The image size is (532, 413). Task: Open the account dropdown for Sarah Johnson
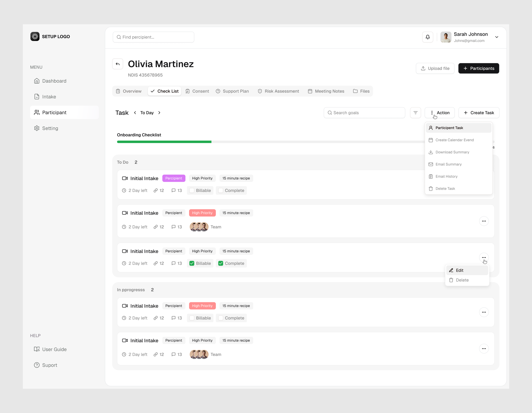(497, 37)
